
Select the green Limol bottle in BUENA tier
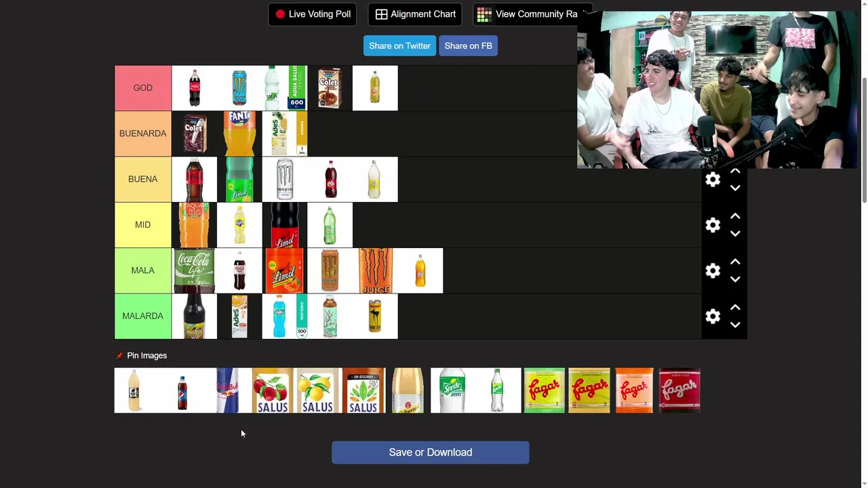coord(239,179)
